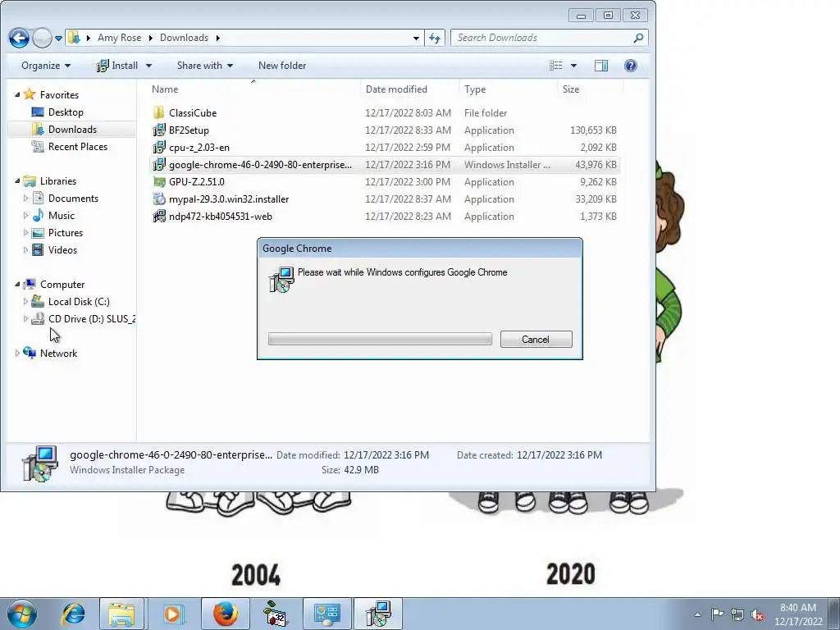This screenshot has width=840, height=630.
Task: Open the Share with menu
Action: click(x=204, y=66)
